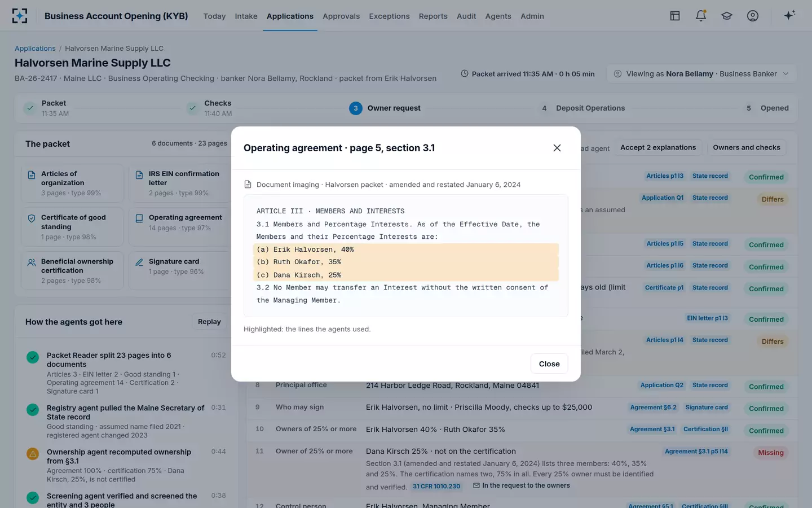Click the graduation cap training icon

coord(727,16)
